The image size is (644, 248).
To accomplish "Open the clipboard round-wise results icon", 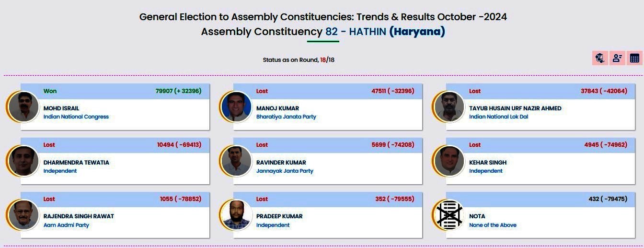I will tap(599, 58).
